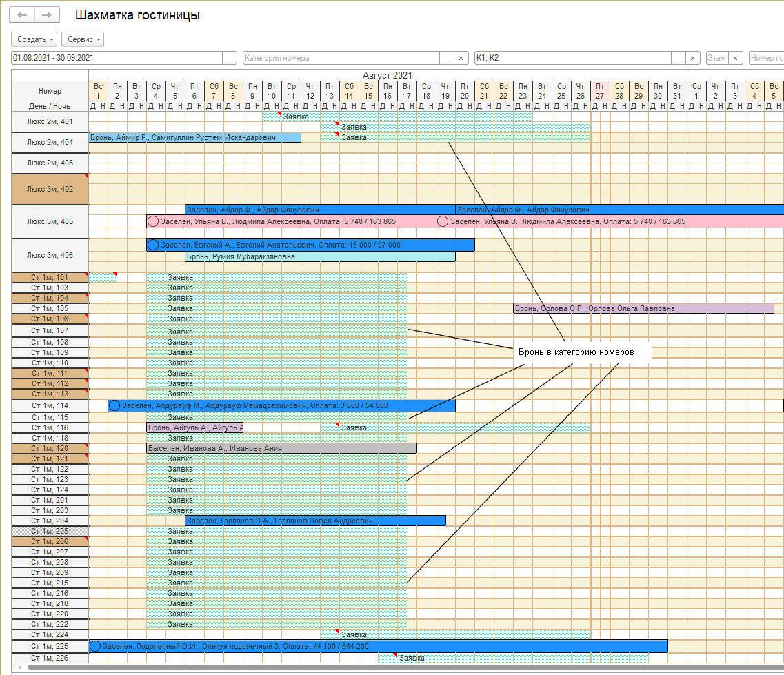This screenshot has height=675, width=784.
Task: Open date period picker ellipsis button
Action: [230, 59]
